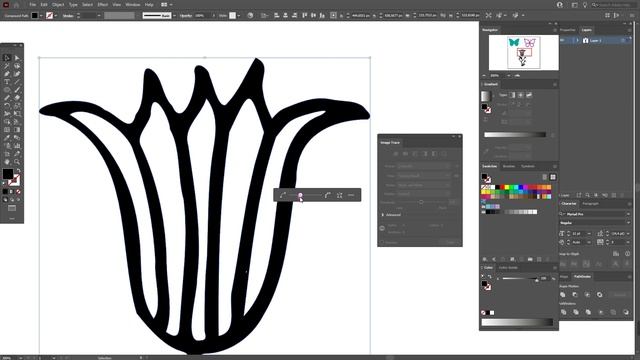Open font style Regular dropdown
640x360 pixels.
(x=628, y=223)
